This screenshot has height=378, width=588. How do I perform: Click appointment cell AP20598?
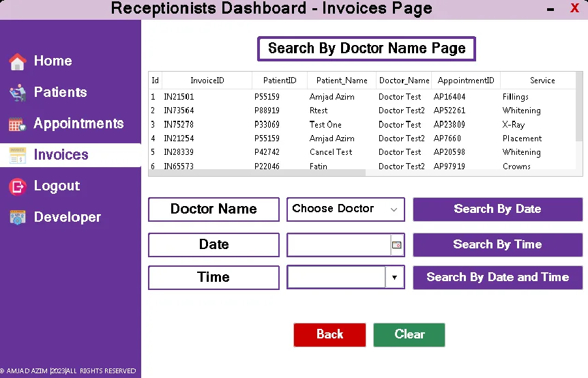450,152
